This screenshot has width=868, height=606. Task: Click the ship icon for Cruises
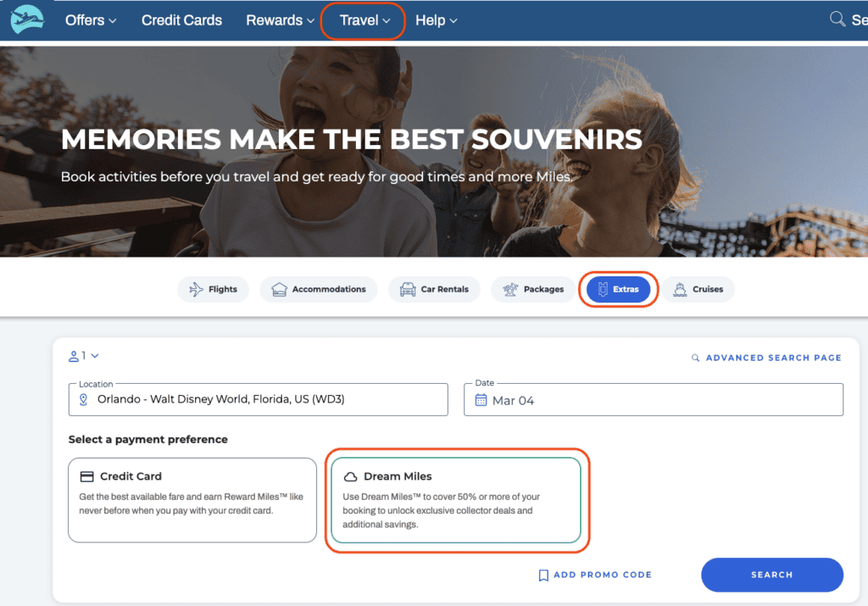tap(680, 290)
